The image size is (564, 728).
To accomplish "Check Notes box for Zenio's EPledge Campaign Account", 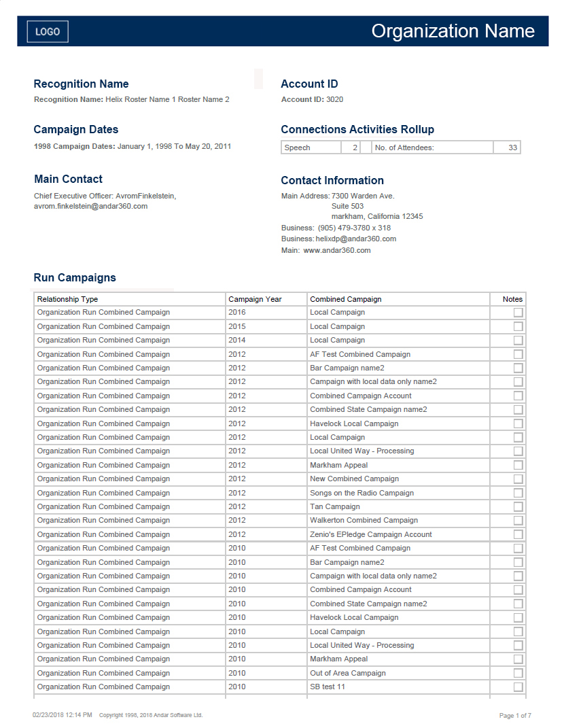I will click(518, 535).
